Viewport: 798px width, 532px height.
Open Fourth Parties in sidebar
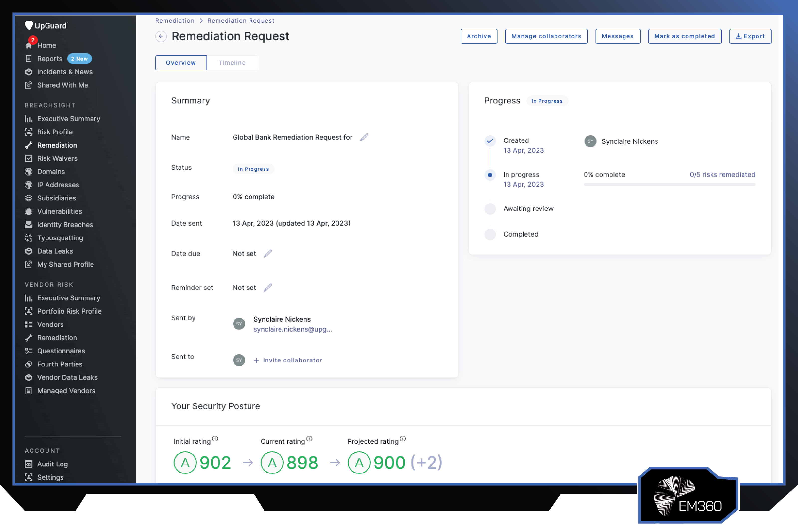[x=60, y=364]
